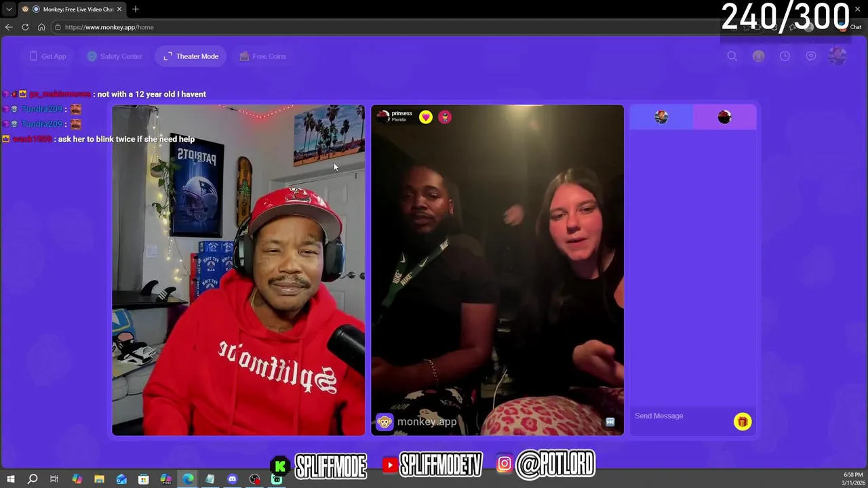Image resolution: width=868 pixels, height=488 pixels.
Task: Send a gift with the yellow button
Action: 743,422
